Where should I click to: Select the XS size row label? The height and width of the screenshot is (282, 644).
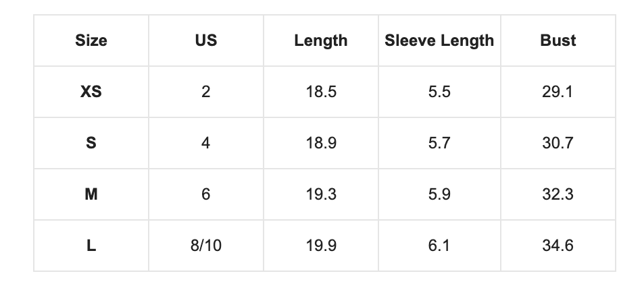point(91,92)
